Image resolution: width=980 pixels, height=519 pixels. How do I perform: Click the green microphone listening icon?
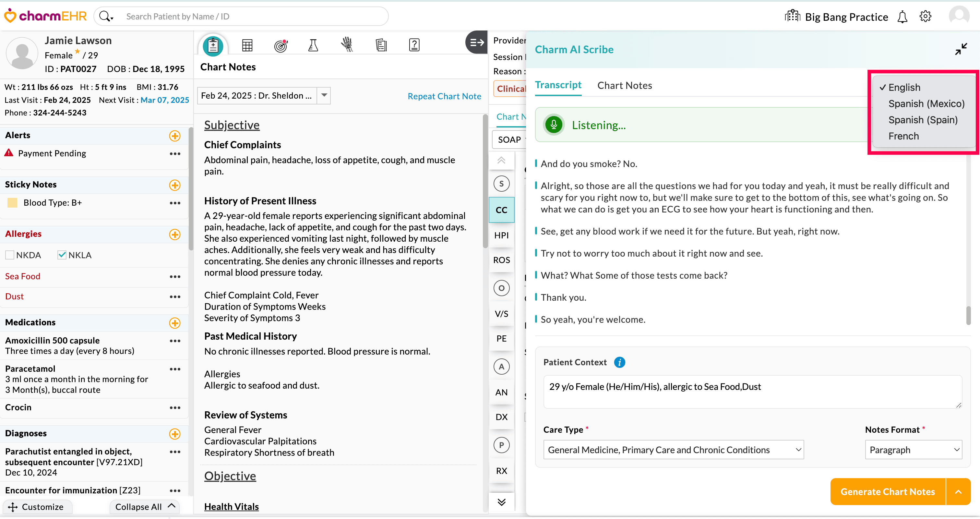[554, 125]
